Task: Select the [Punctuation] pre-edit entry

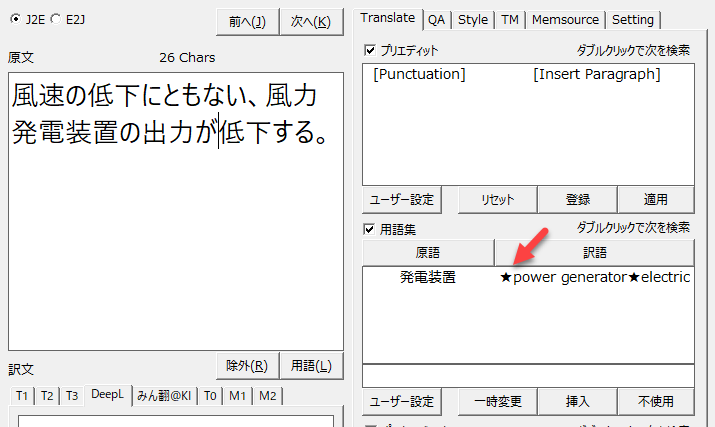Action: [419, 74]
